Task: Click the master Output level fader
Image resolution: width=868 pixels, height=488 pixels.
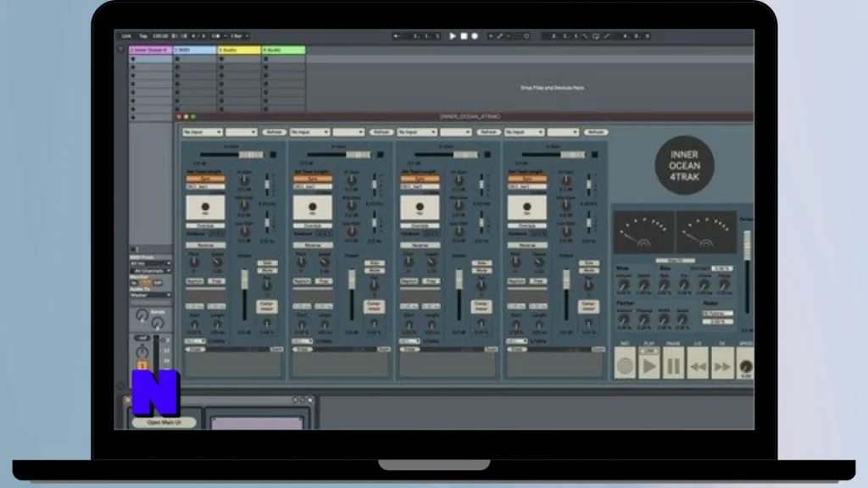Action: pos(748,272)
